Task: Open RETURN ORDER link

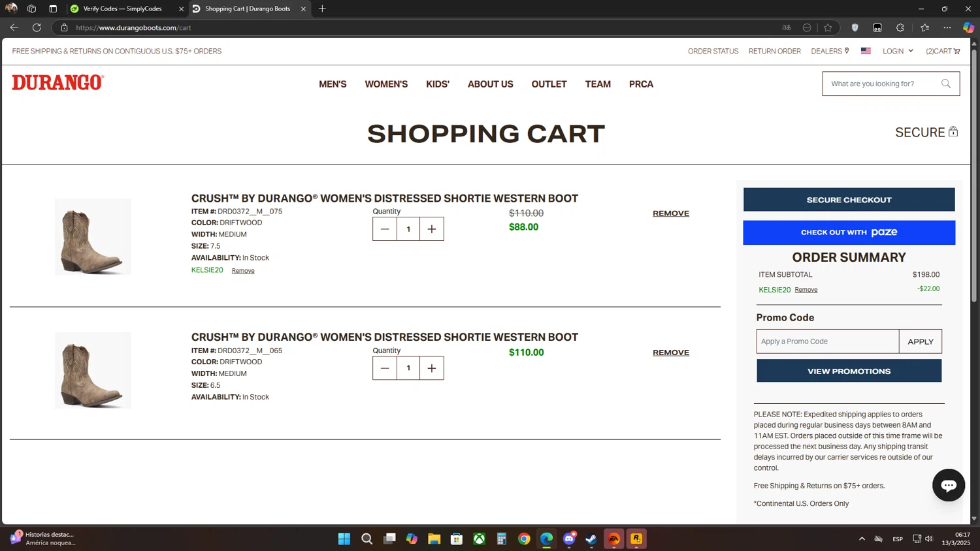Action: point(774,51)
